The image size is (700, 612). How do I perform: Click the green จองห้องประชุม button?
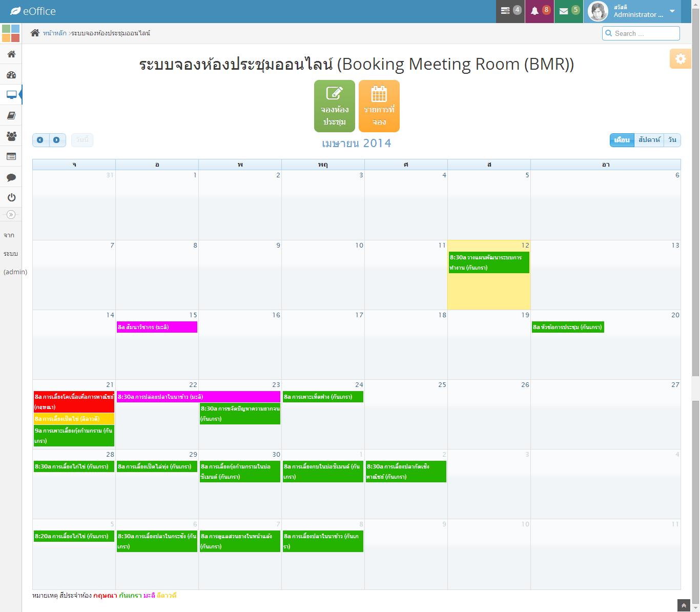pos(335,106)
